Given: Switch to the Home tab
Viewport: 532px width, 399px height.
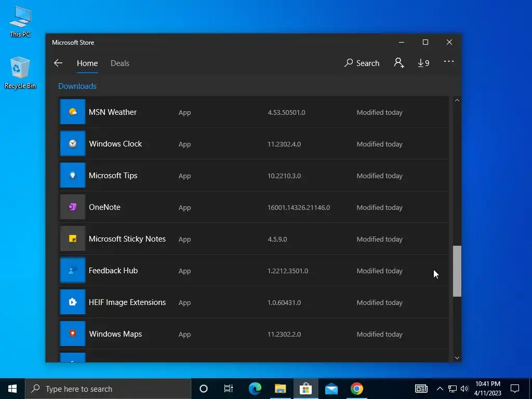Looking at the screenshot, I should click(x=87, y=63).
